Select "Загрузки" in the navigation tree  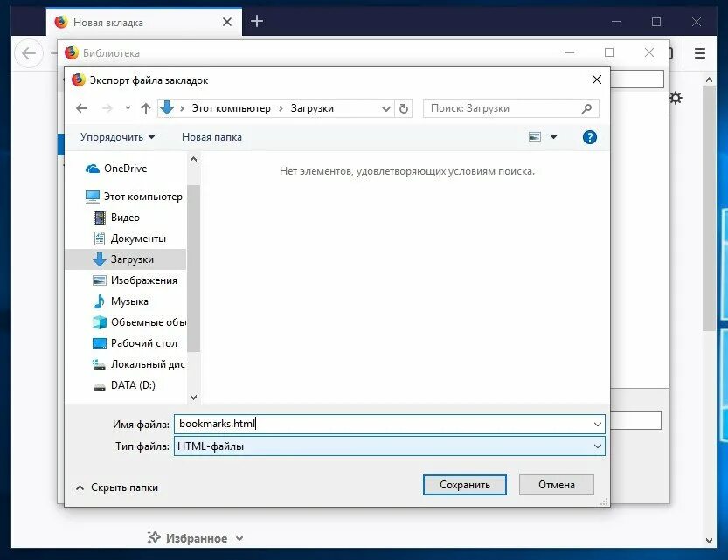125,259
